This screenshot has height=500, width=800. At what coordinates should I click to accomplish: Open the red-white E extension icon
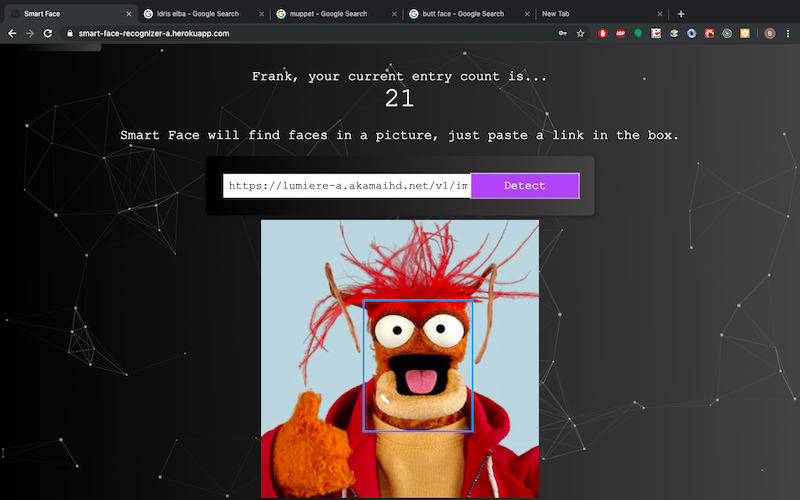(656, 34)
